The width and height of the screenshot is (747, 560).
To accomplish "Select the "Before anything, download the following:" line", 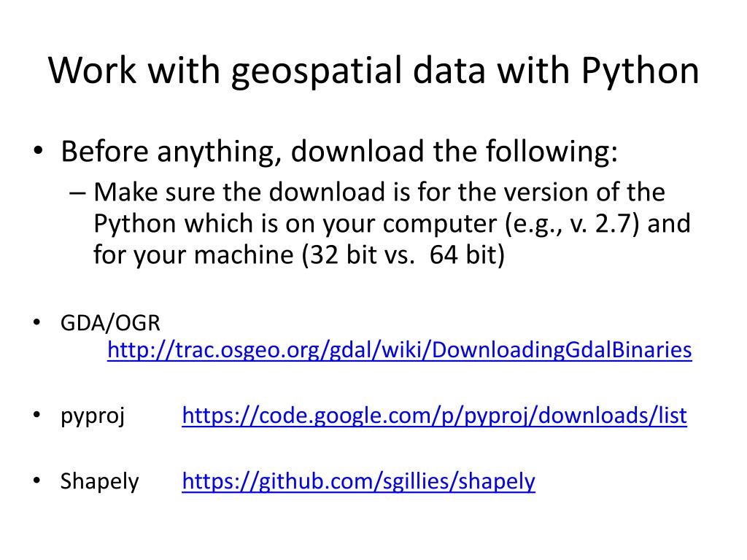I will pyautogui.click(x=339, y=152).
